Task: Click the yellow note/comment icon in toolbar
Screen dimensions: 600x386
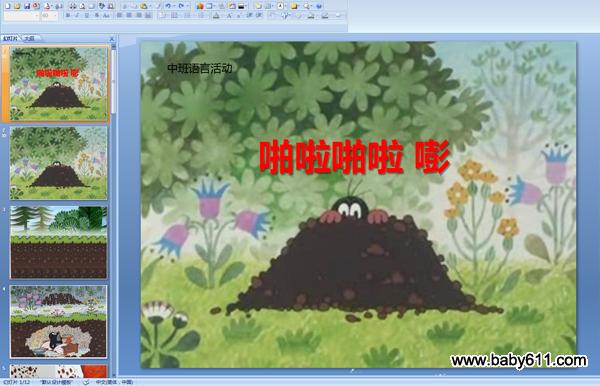Action: click(x=294, y=6)
